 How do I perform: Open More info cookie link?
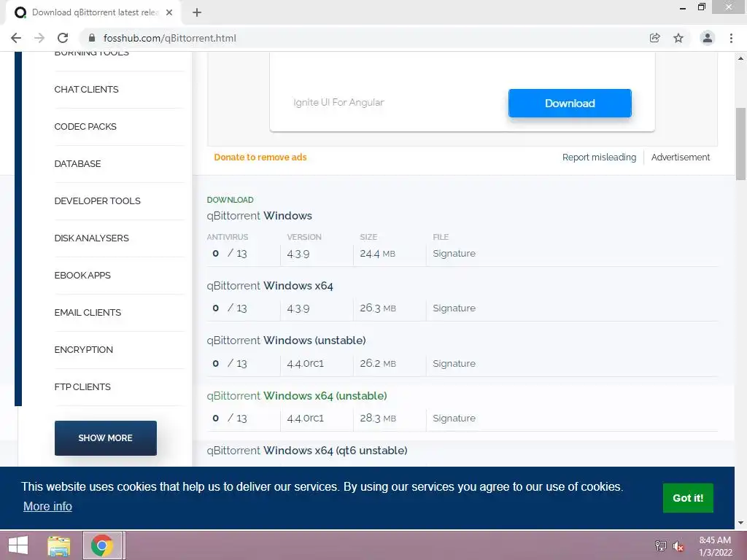point(47,506)
